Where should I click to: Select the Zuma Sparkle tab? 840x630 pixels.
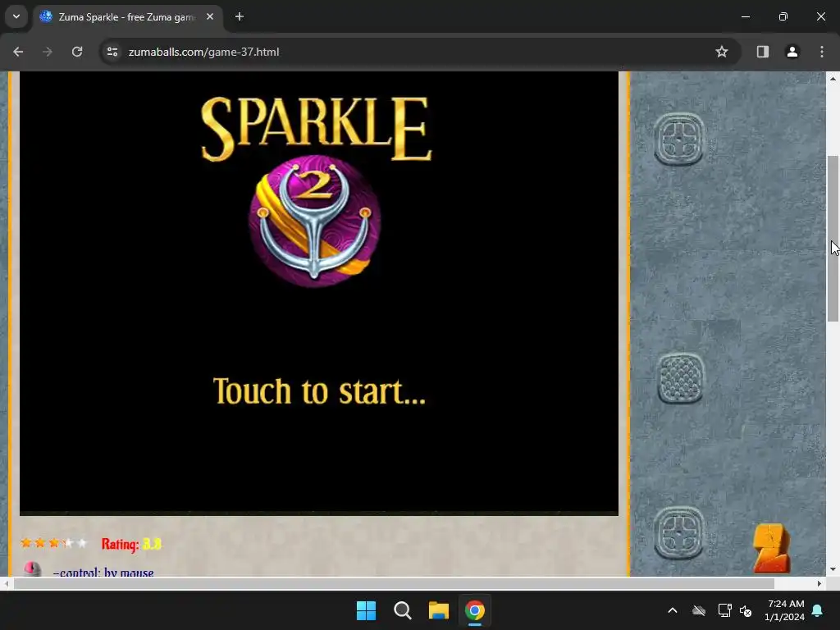pos(127,17)
